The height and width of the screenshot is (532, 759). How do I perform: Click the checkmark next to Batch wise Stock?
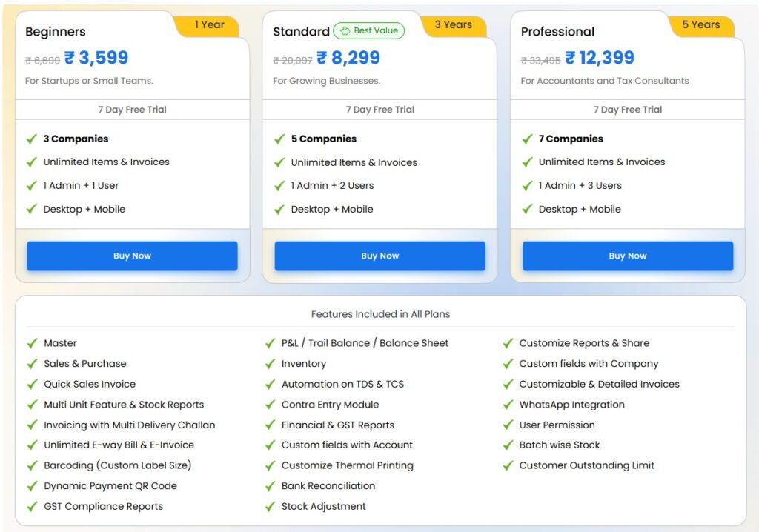pyautogui.click(x=508, y=445)
